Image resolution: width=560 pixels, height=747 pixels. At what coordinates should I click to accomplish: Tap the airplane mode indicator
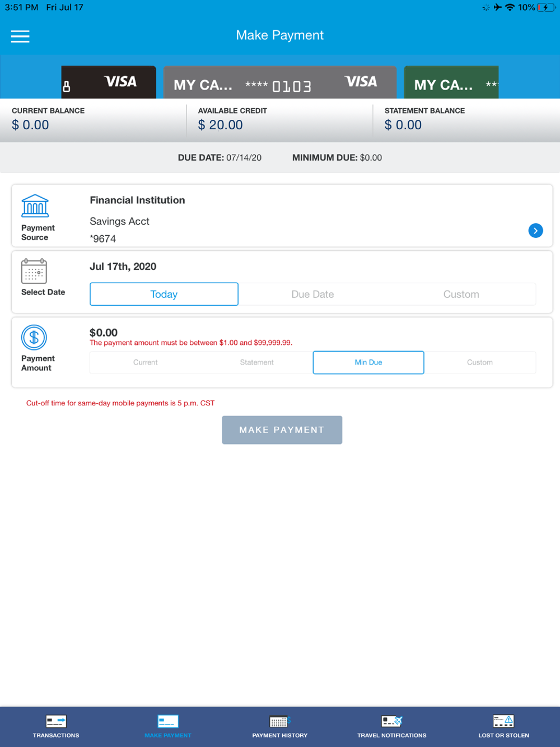497,7
